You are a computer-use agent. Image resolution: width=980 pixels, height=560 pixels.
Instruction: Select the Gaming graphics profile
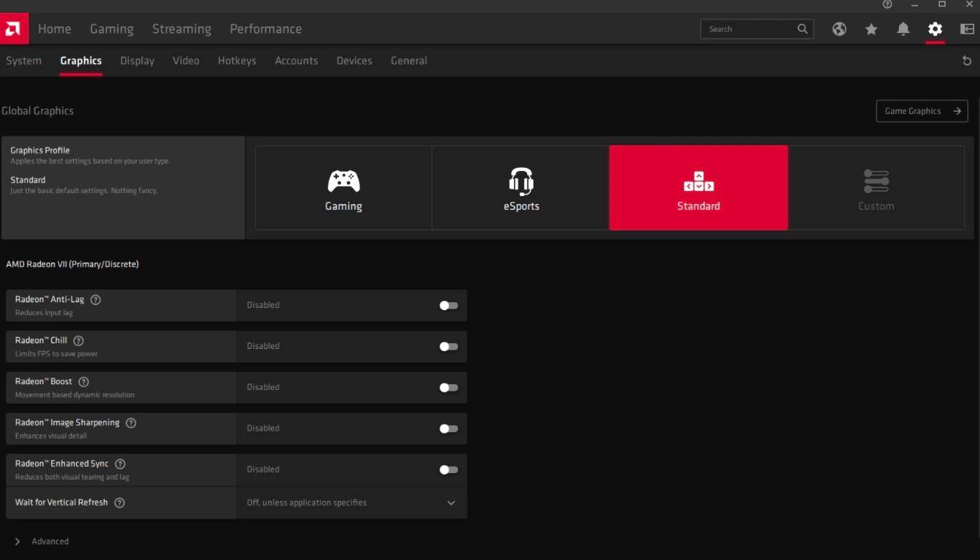click(x=343, y=188)
